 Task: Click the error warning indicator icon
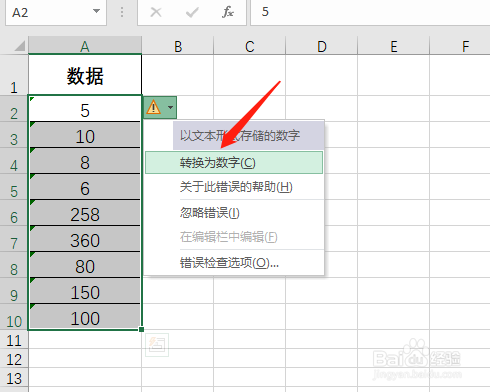(153, 107)
